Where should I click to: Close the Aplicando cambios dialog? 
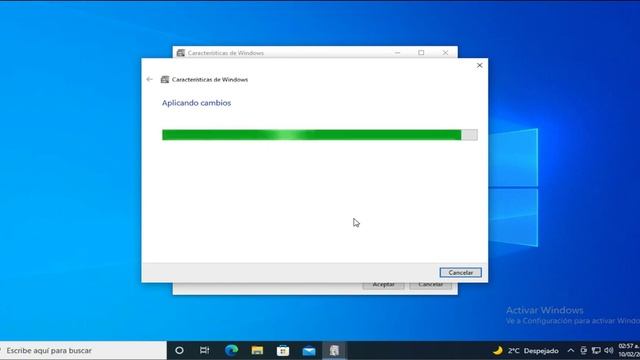(480, 65)
